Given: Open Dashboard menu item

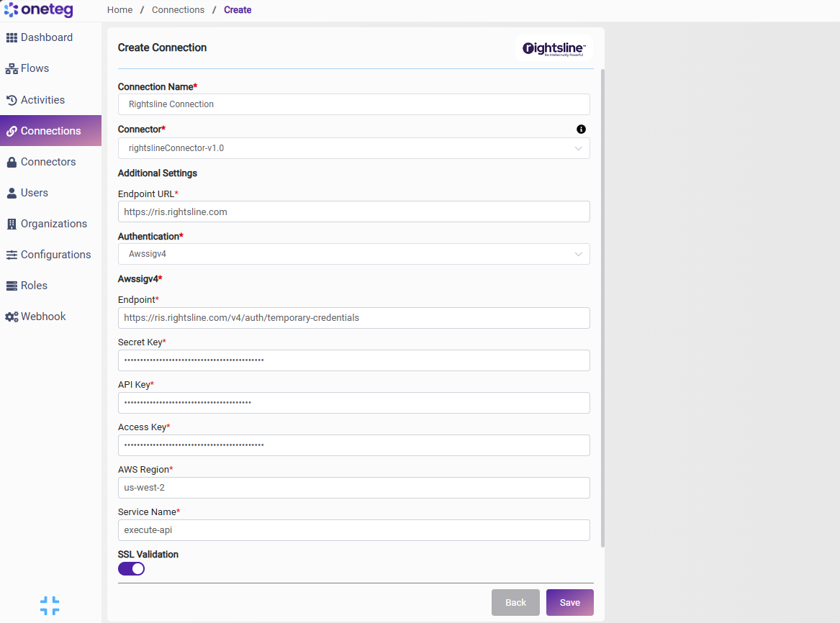Looking at the screenshot, I should (50, 37).
